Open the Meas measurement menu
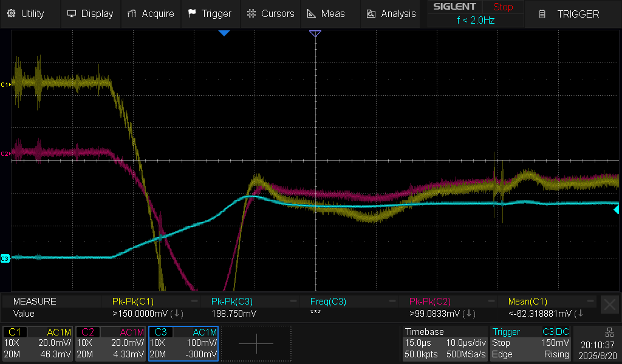The image size is (622, 364). click(326, 13)
